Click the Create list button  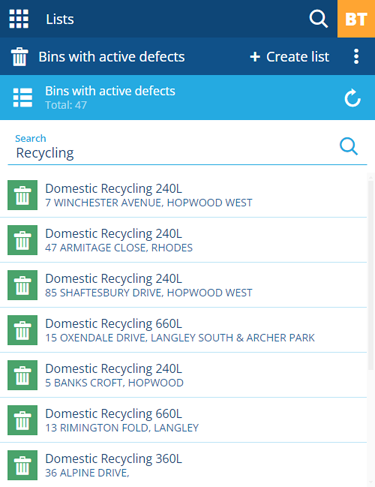pyautogui.click(x=289, y=57)
